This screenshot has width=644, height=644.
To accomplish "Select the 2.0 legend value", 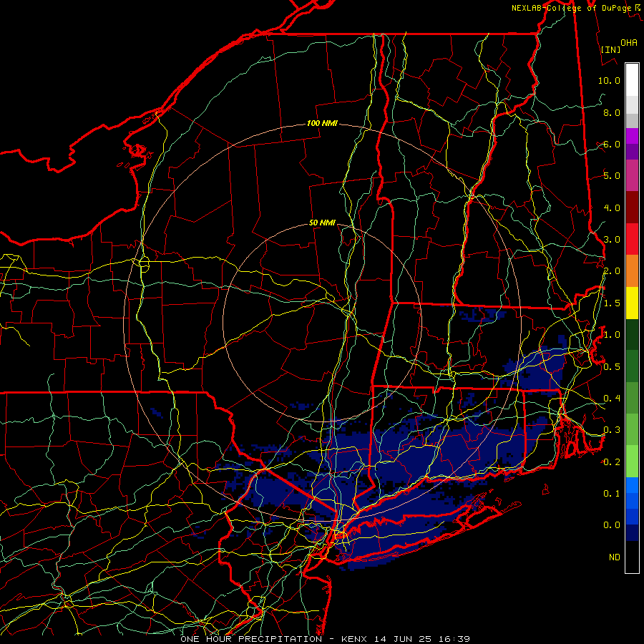I will [x=612, y=271].
